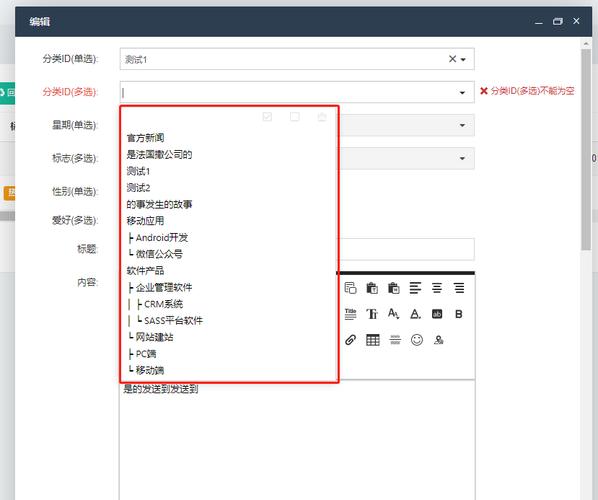This screenshot has height=500, width=598.
Task: Restore the 编辑 dialog window
Action: click(558, 21)
